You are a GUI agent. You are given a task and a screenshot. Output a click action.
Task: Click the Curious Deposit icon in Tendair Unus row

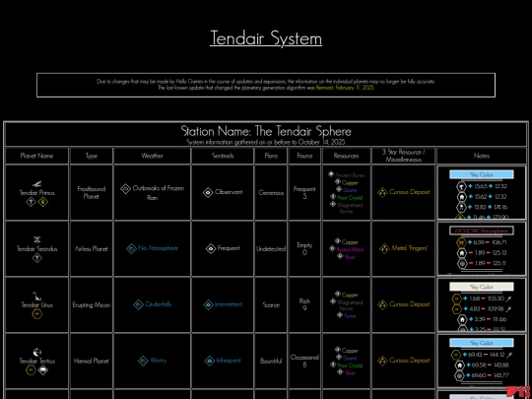[x=382, y=304]
